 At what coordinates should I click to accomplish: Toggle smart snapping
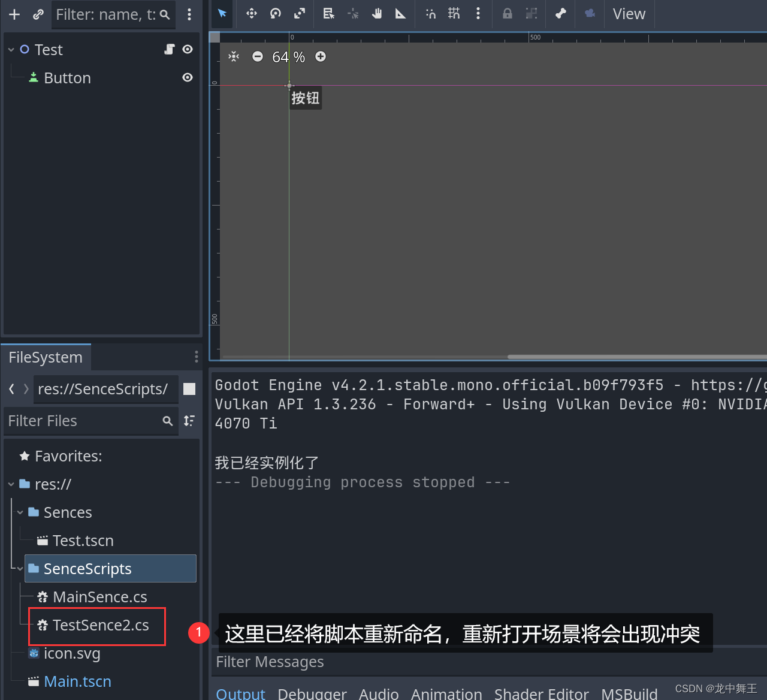coord(430,14)
